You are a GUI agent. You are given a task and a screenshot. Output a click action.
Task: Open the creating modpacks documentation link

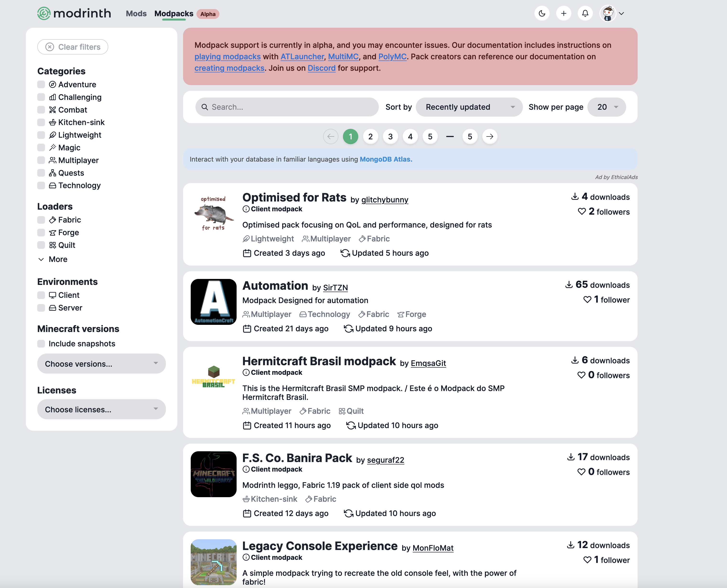click(x=229, y=68)
